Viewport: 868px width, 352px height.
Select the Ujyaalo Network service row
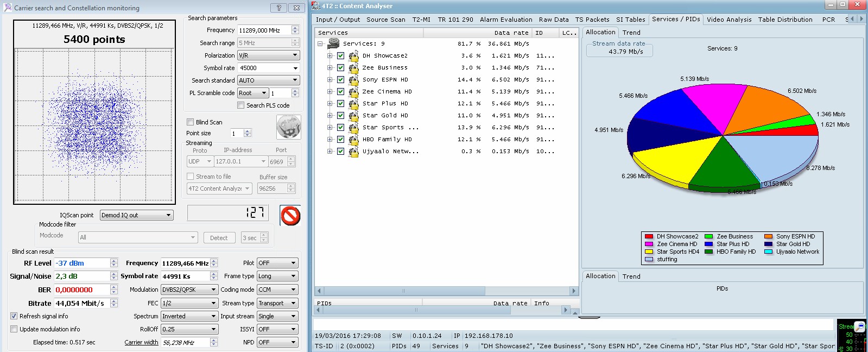[x=446, y=151]
